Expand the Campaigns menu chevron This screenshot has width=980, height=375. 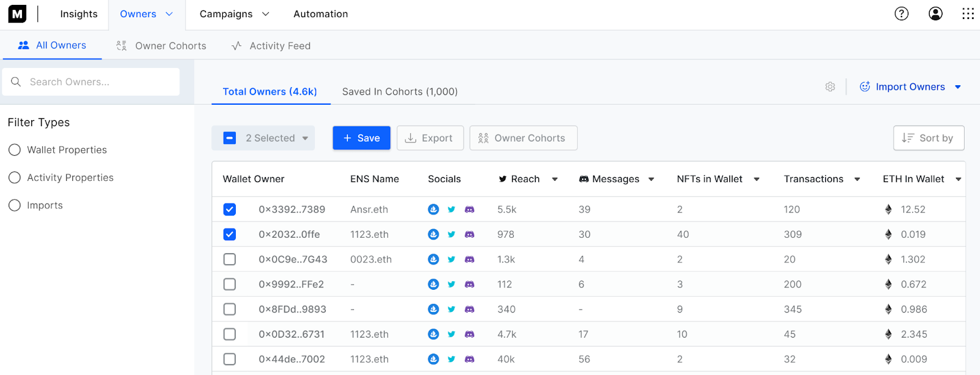266,14
